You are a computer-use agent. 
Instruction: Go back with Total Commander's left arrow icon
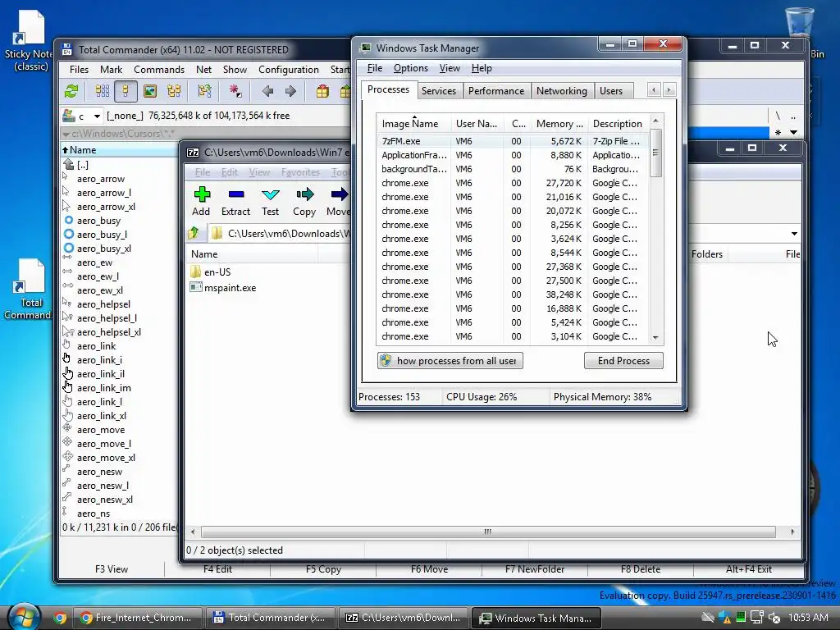[268, 91]
